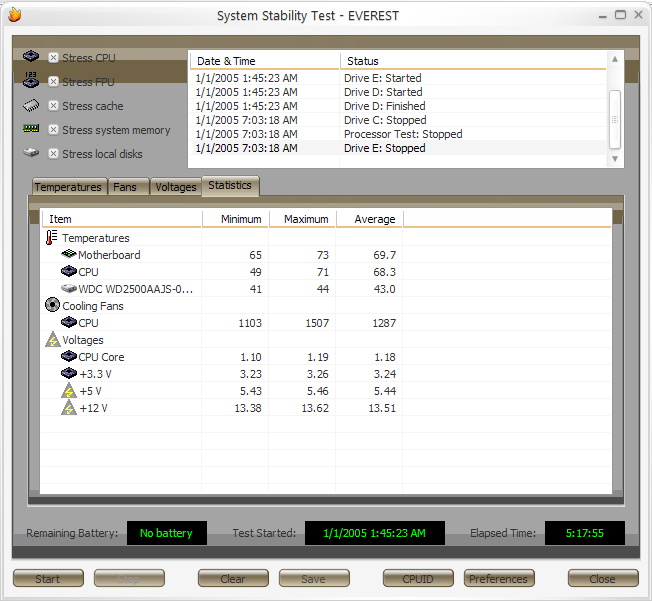
Task: Open the Voltages tab
Action: [176, 187]
